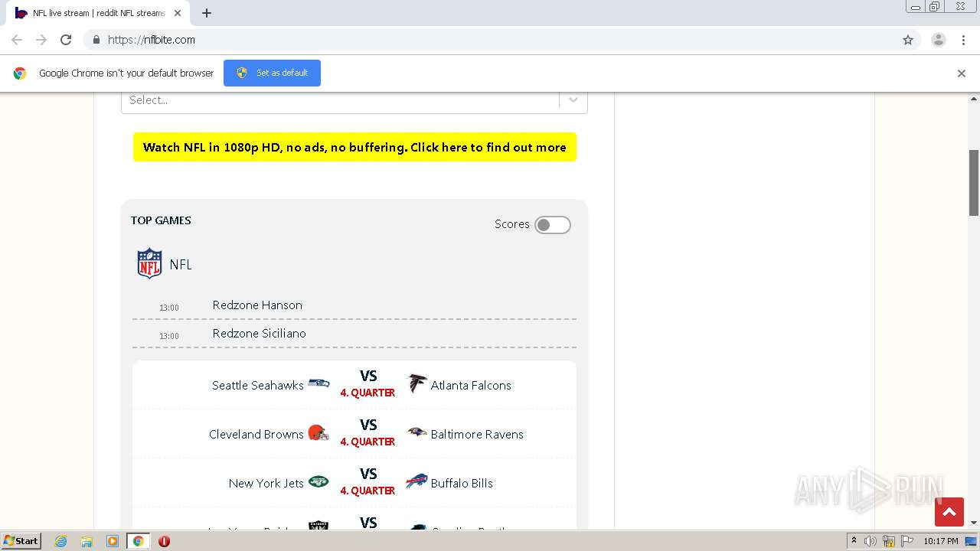Click the red stop-sign taskbar icon

[x=164, y=541]
